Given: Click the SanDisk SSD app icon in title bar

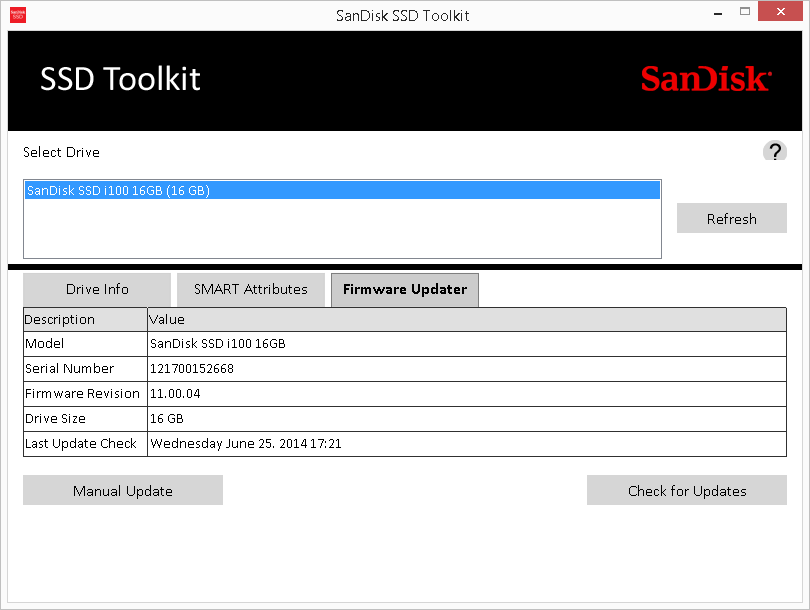Looking at the screenshot, I should click(x=18, y=15).
